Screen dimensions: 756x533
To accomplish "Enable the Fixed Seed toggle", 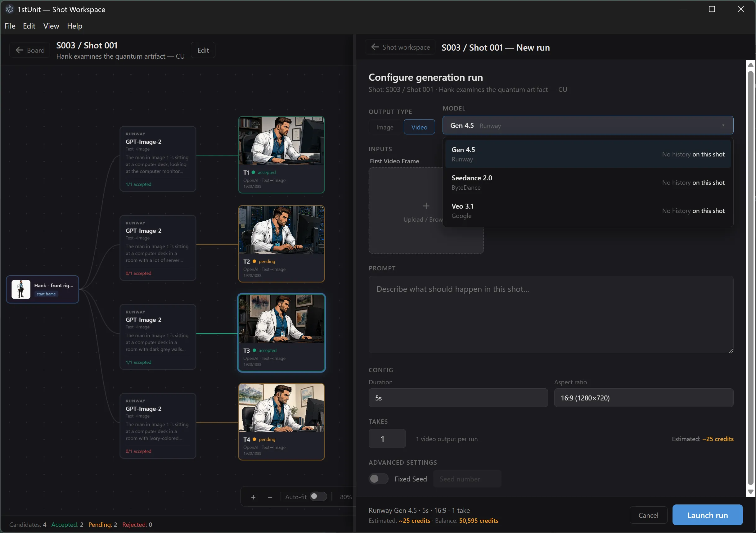I will [378, 478].
